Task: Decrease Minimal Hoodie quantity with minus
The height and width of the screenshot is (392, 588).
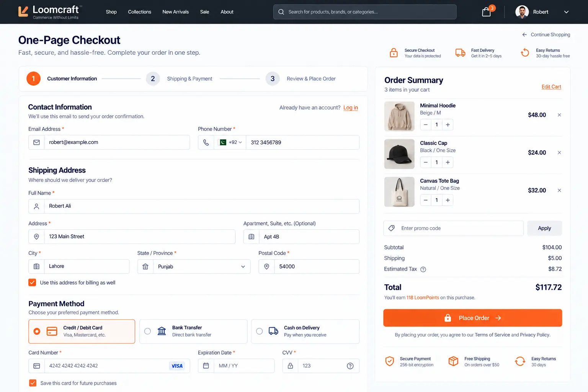Action: coord(426,125)
